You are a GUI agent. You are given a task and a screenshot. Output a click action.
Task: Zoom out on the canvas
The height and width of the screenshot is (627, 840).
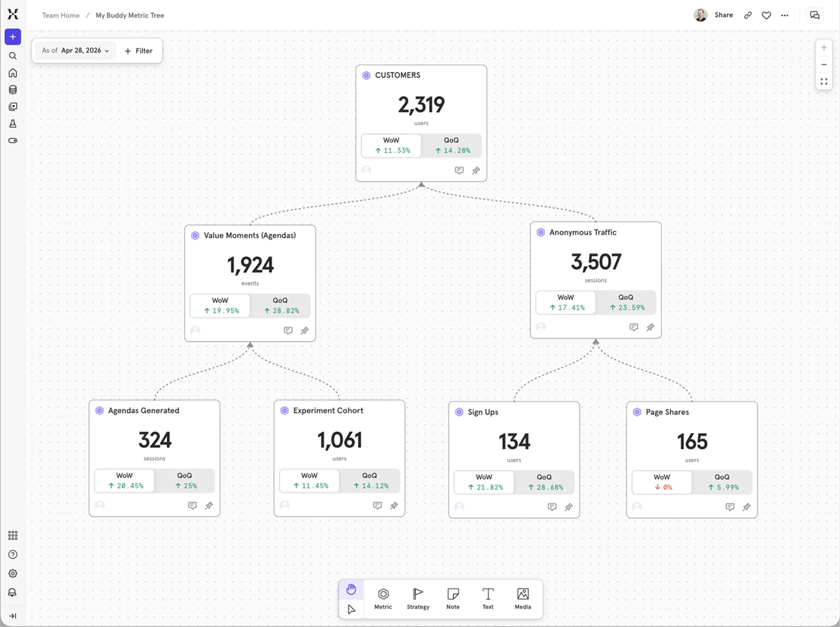click(824, 65)
